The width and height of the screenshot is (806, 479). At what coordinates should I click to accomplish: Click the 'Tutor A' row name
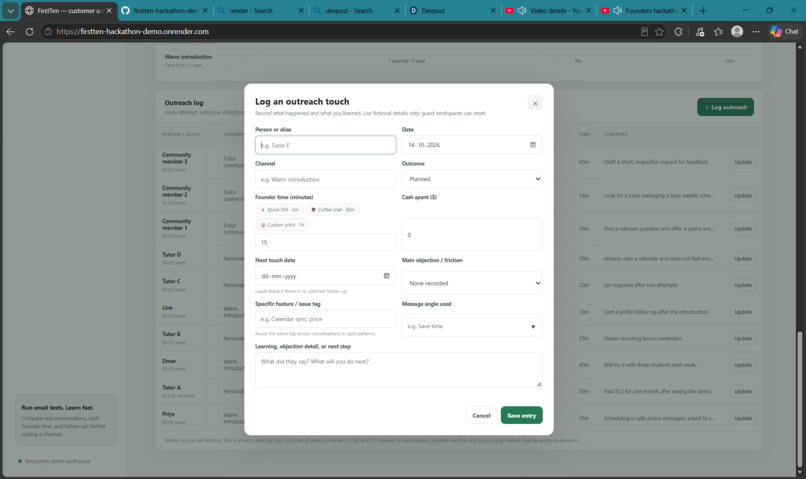point(171,388)
